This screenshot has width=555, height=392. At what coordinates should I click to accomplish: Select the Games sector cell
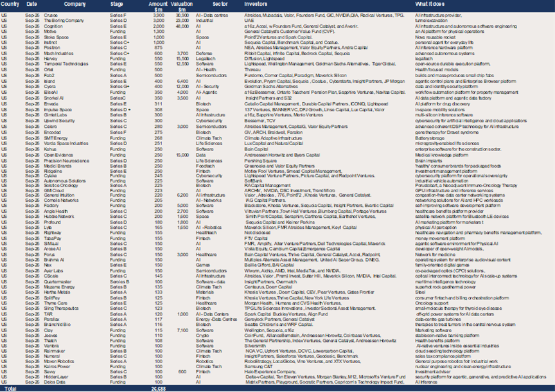click(203, 265)
